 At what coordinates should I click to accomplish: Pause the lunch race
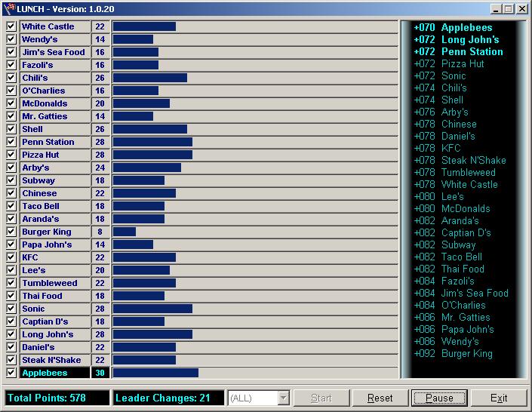(x=439, y=398)
